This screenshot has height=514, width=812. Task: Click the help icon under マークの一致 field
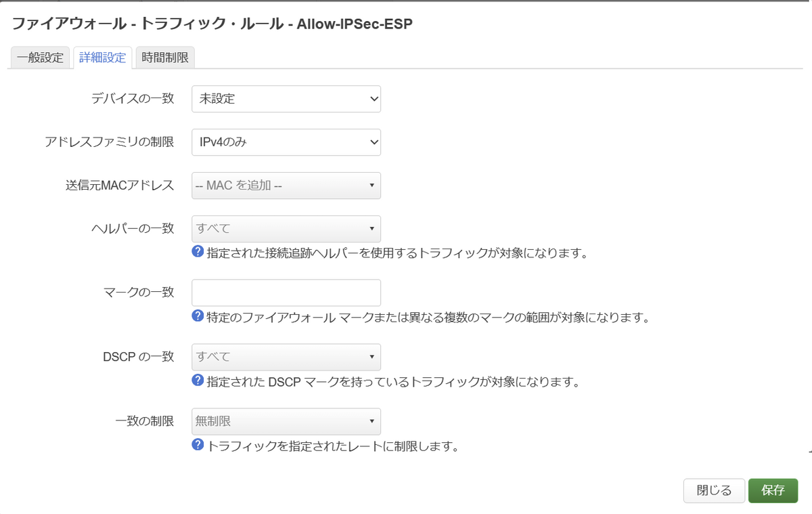[x=198, y=316]
